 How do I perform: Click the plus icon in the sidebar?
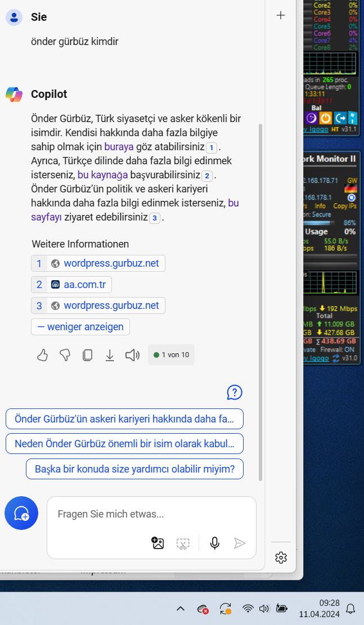pos(281,16)
